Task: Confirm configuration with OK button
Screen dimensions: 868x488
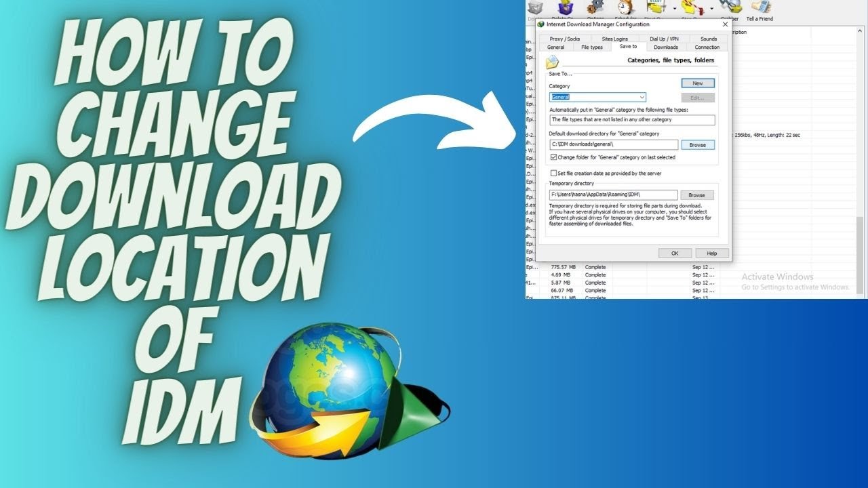Action: pyautogui.click(x=675, y=253)
